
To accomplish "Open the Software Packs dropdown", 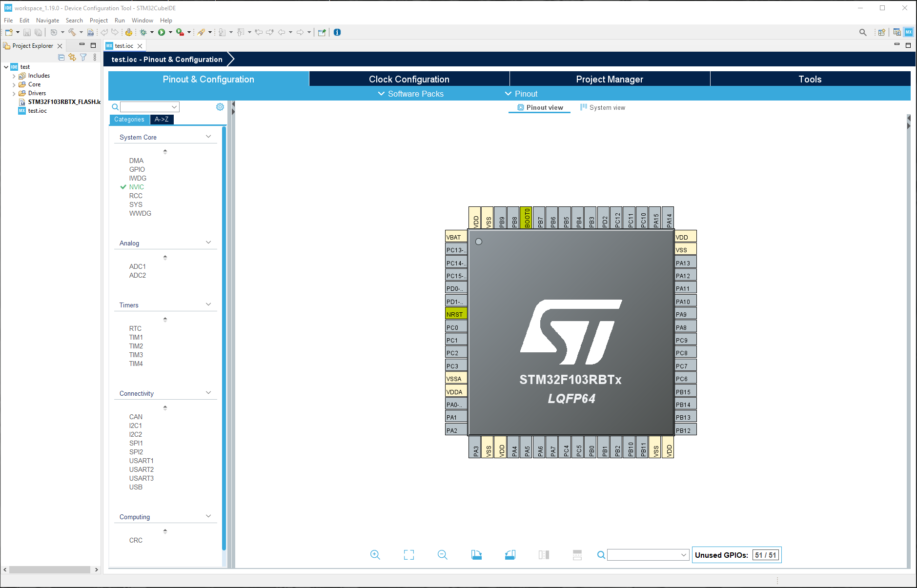I will 411,94.
